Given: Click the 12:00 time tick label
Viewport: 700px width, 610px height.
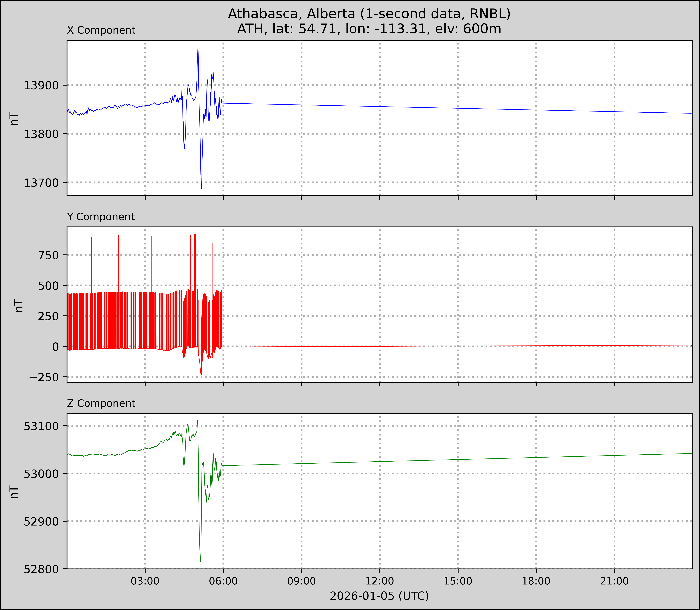Looking at the screenshot, I should click(x=380, y=581).
